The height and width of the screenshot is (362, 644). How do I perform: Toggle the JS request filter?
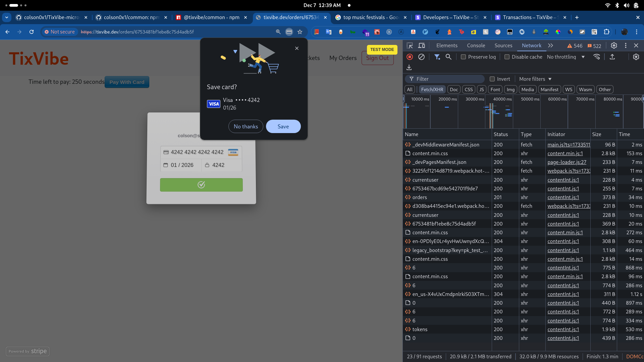point(482,89)
